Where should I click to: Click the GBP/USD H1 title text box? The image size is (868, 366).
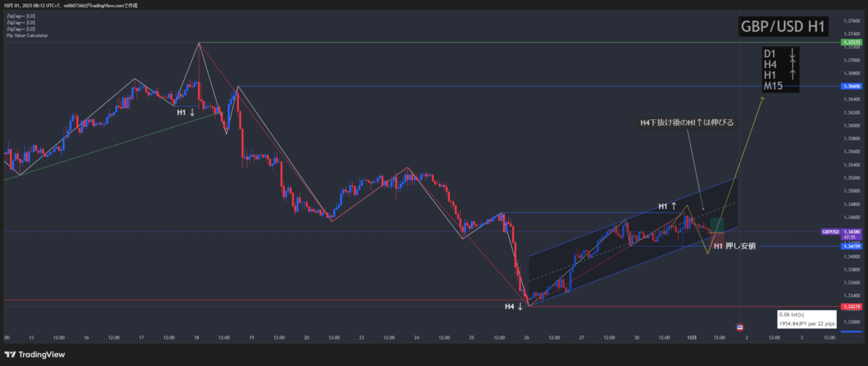point(784,27)
